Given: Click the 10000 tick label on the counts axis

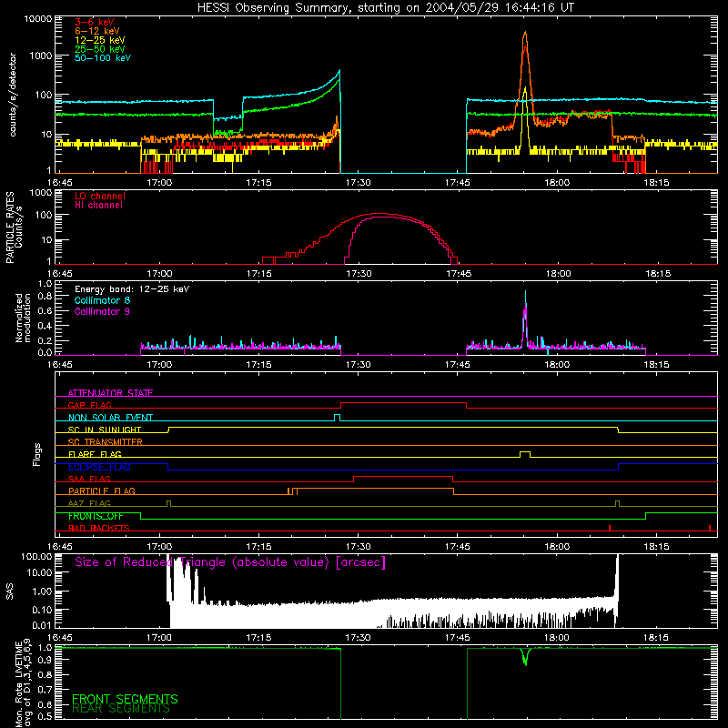Looking at the screenshot, I should [38, 18].
